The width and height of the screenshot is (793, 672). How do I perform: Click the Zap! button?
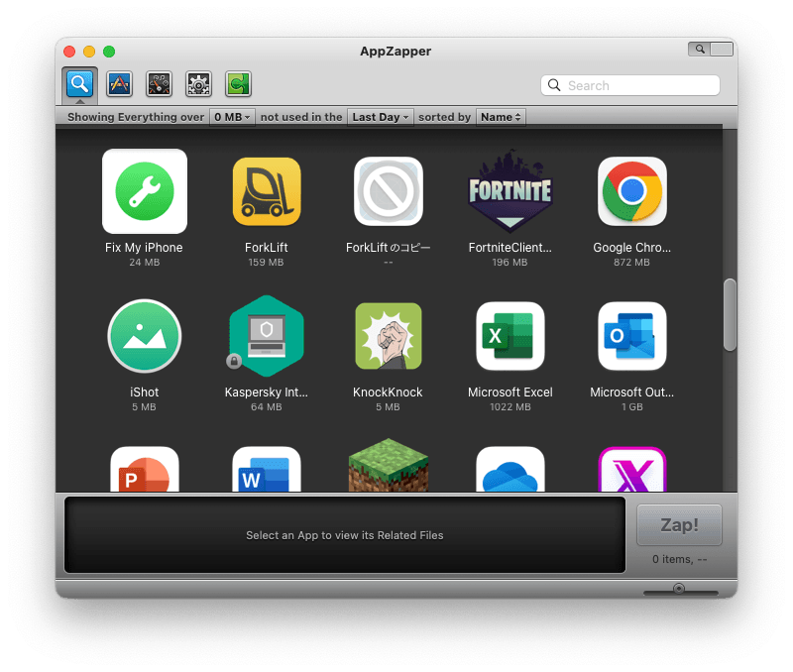tap(679, 524)
